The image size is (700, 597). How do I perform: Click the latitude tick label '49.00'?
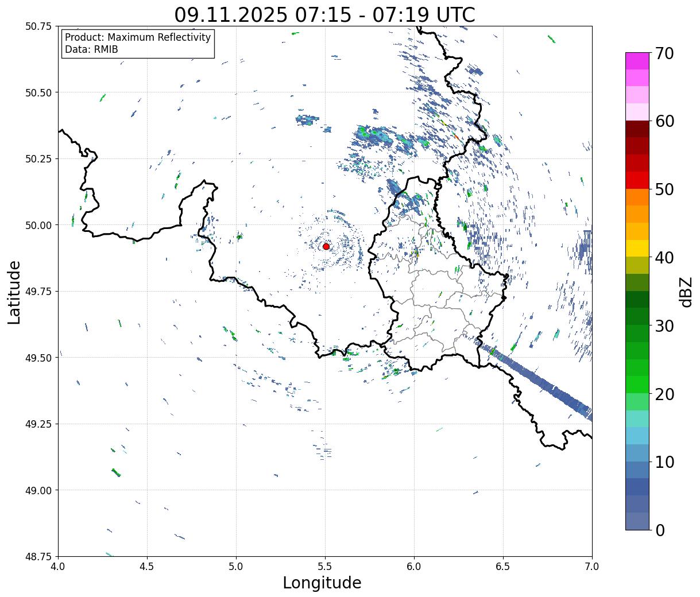tap(38, 490)
